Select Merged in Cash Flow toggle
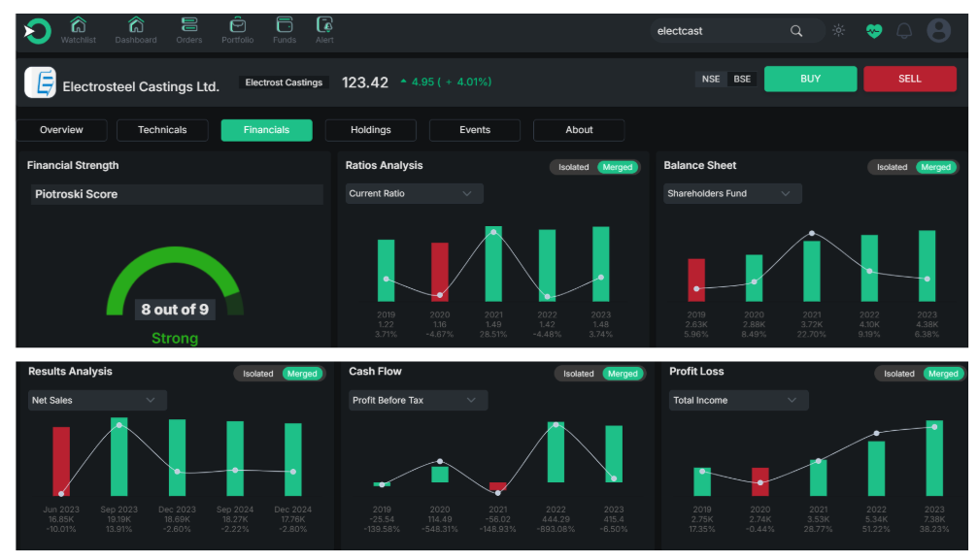 [624, 374]
